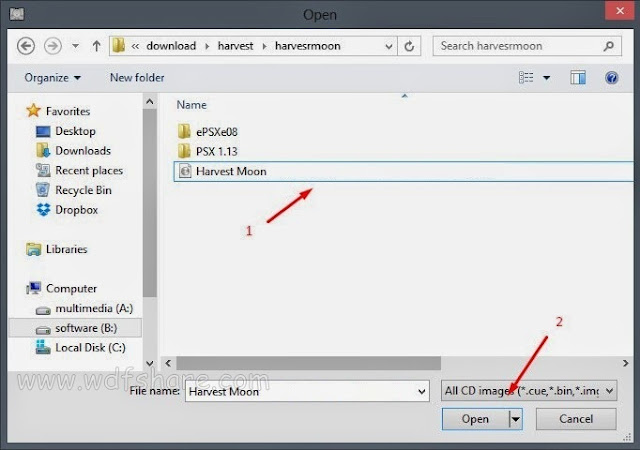
Task: Click the Local Disk (C:) drive icon
Action: [42, 347]
